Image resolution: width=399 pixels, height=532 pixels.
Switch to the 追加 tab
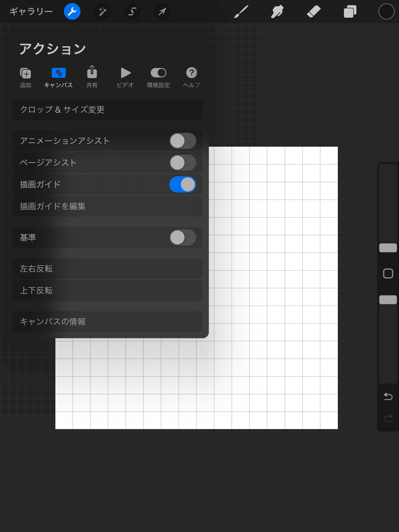coord(26,78)
